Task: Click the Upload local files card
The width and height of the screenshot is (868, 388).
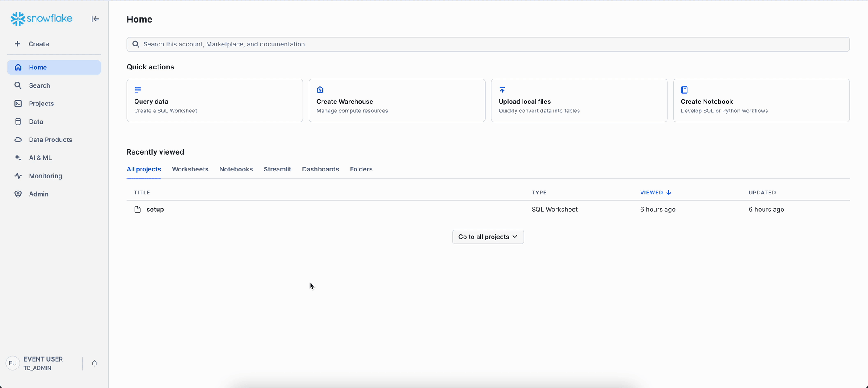Action: tap(579, 100)
